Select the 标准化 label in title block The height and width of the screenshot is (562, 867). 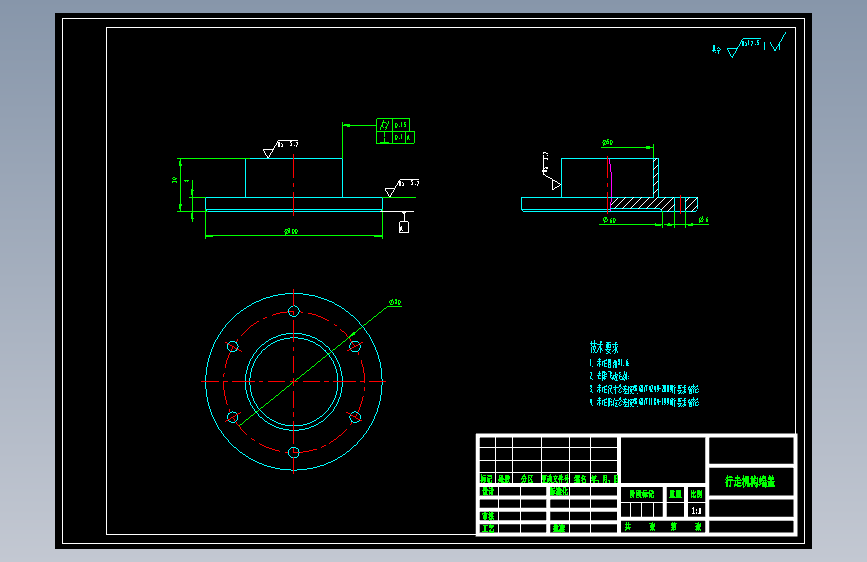click(559, 491)
